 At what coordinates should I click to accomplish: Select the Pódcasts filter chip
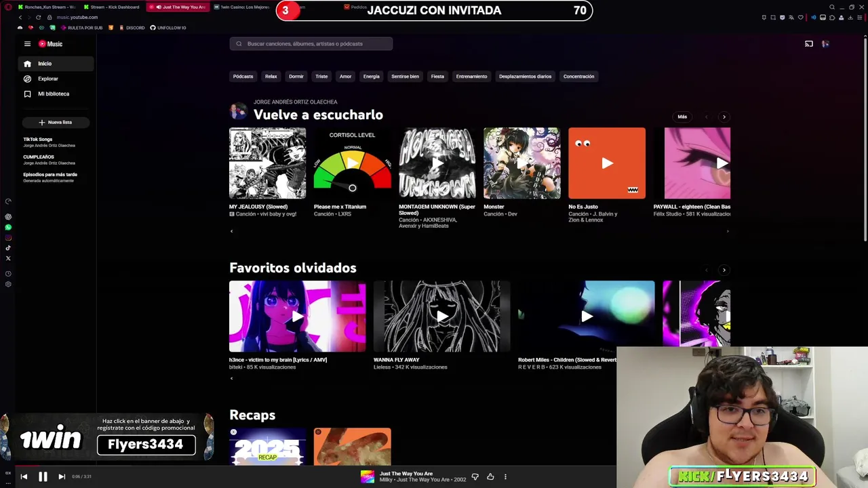coord(243,77)
